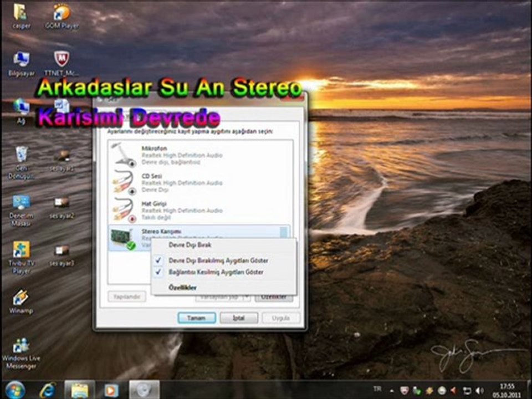Open TTNET McAfee desktop shortcut
532x399 pixels.
click(62, 63)
